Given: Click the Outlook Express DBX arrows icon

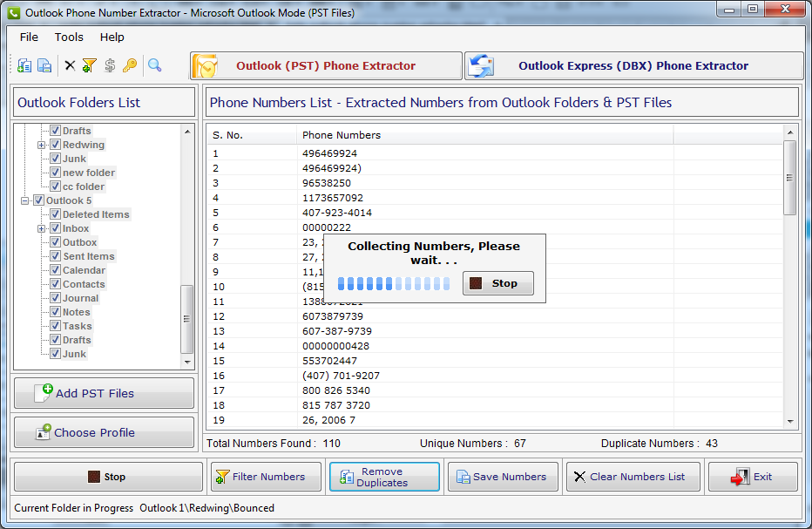Looking at the screenshot, I should [x=481, y=66].
